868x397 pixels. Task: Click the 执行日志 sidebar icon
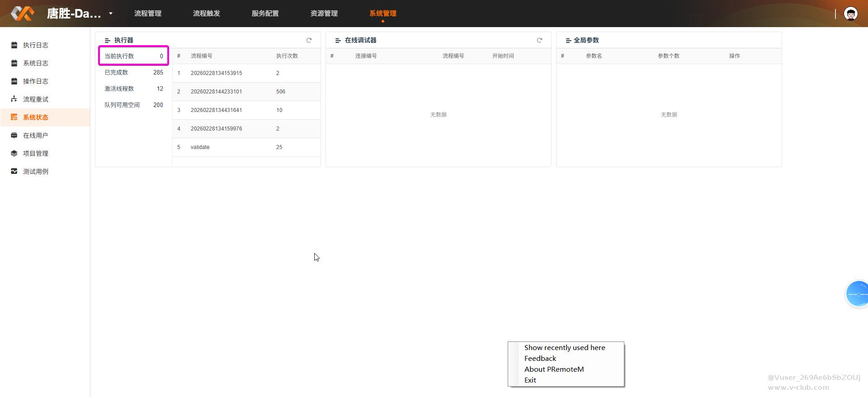14,45
